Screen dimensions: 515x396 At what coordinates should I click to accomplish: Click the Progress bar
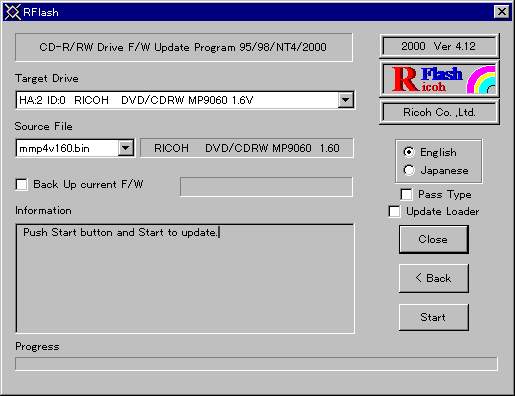pos(256,364)
